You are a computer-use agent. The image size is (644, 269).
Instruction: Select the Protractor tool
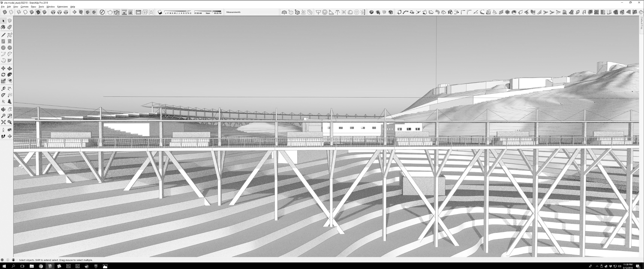[3, 95]
